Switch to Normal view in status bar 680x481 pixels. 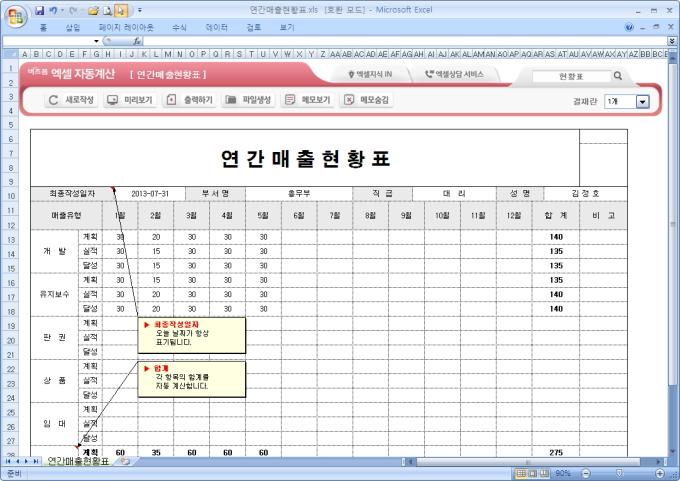click(x=521, y=473)
